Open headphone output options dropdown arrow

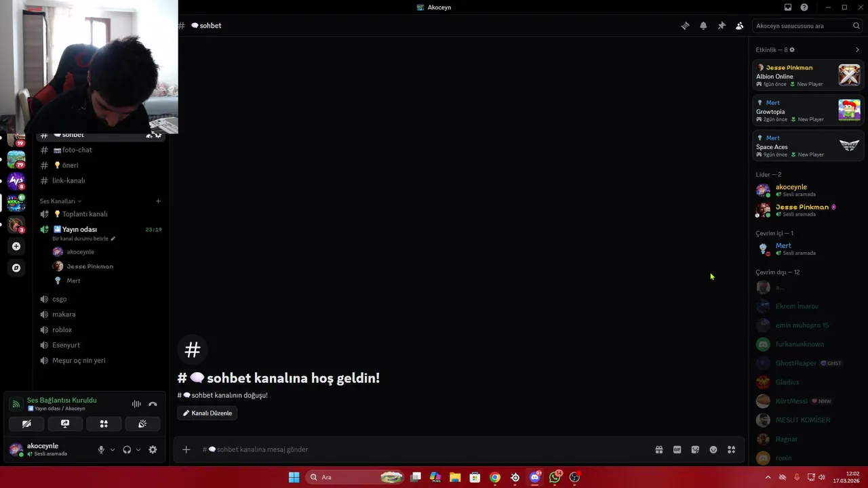[138, 449]
